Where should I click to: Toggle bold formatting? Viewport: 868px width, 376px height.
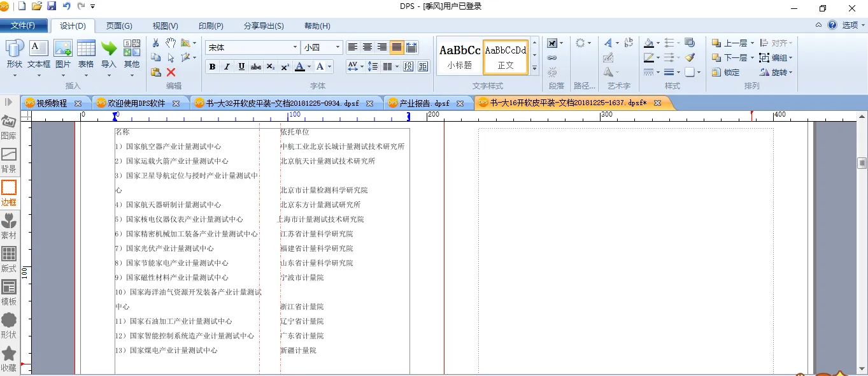[x=212, y=67]
